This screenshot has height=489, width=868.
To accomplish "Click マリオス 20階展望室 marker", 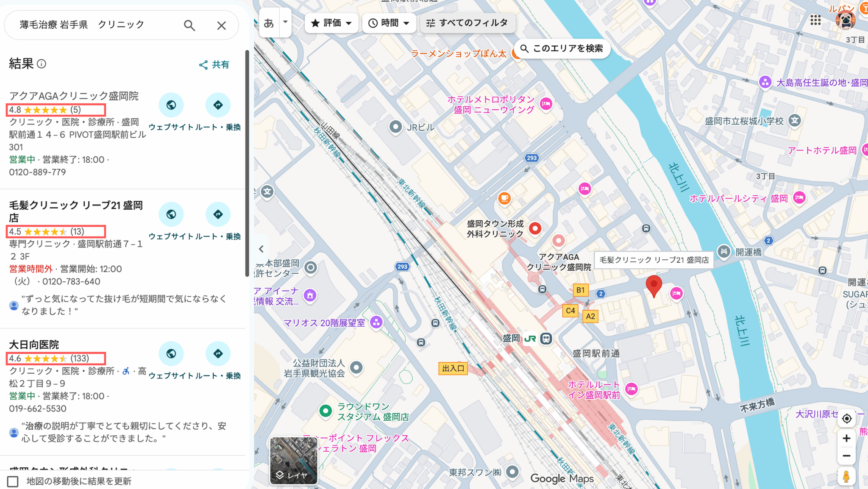I will [x=376, y=322].
